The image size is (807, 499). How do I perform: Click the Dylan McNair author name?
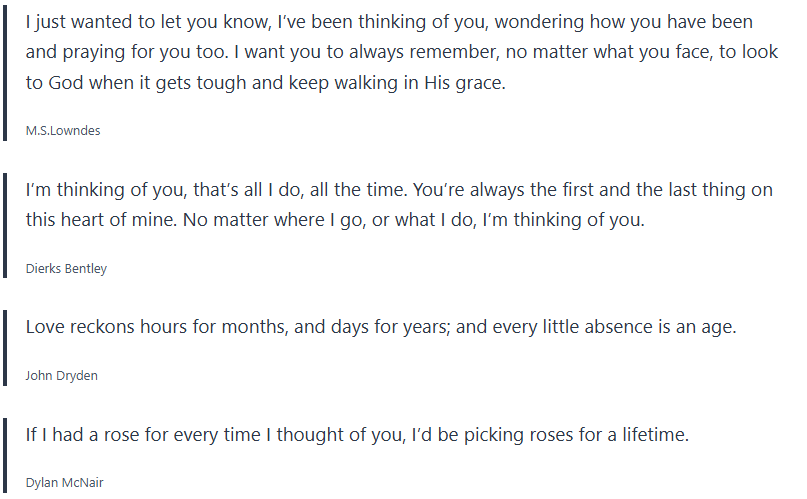64,482
